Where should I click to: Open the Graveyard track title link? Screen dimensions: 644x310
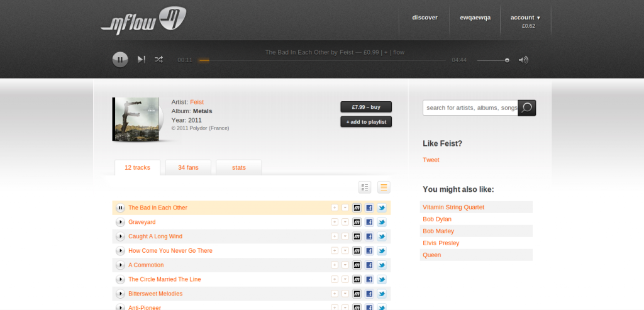tap(142, 222)
